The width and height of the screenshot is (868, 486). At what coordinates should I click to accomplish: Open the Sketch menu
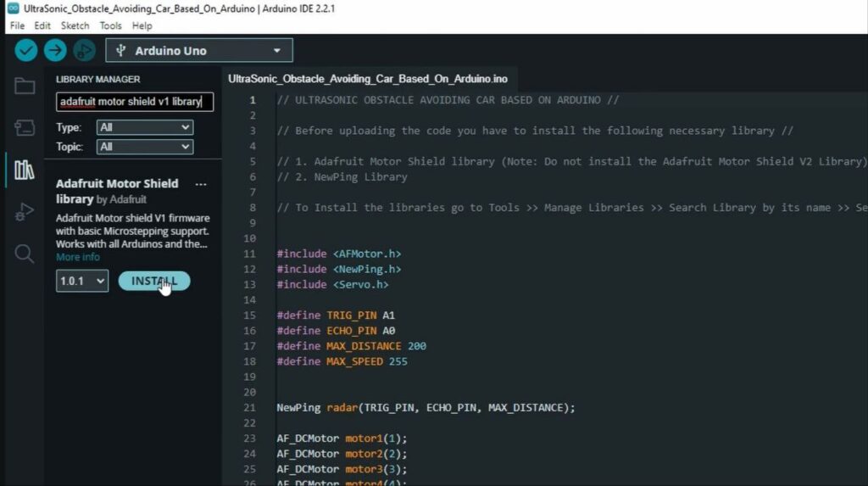pyautogui.click(x=75, y=25)
